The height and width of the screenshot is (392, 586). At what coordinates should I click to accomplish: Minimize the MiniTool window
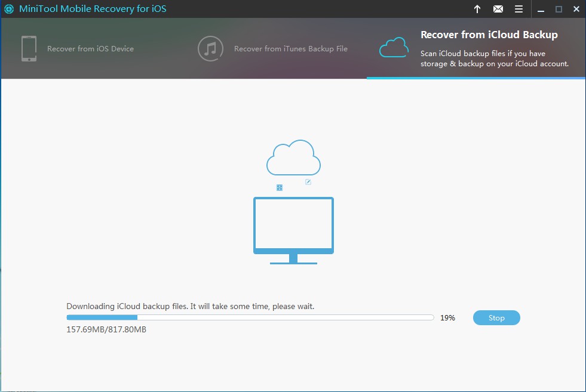pos(541,10)
